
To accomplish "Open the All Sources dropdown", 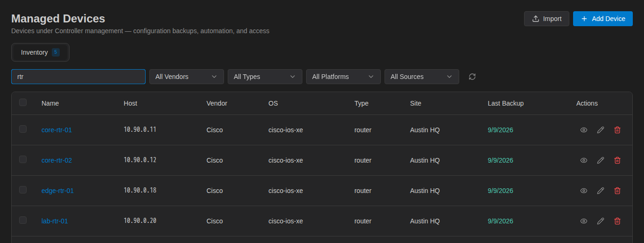I will click(422, 77).
